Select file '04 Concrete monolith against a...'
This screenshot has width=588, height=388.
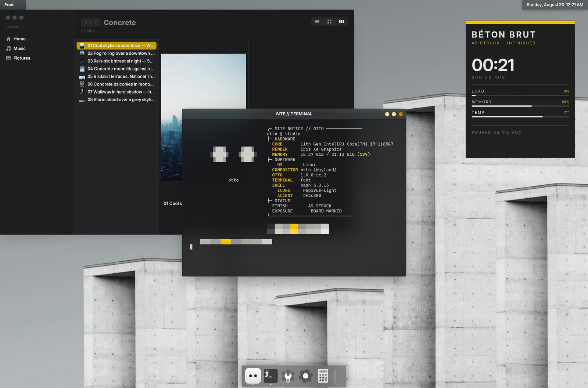(116, 69)
